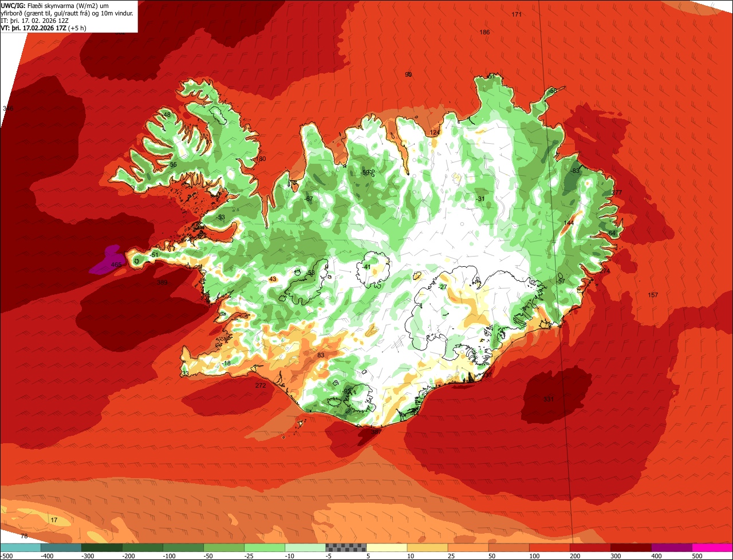The image size is (733, 560).
Task: Click the -18 value on the Reykjanes peninsula
Action: tap(227, 364)
